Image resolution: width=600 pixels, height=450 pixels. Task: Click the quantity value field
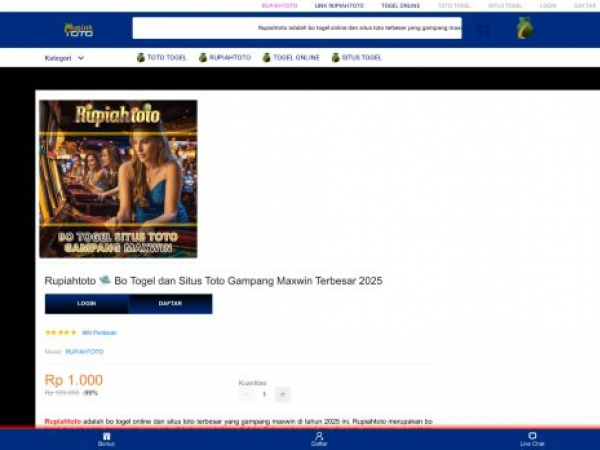tap(264, 394)
